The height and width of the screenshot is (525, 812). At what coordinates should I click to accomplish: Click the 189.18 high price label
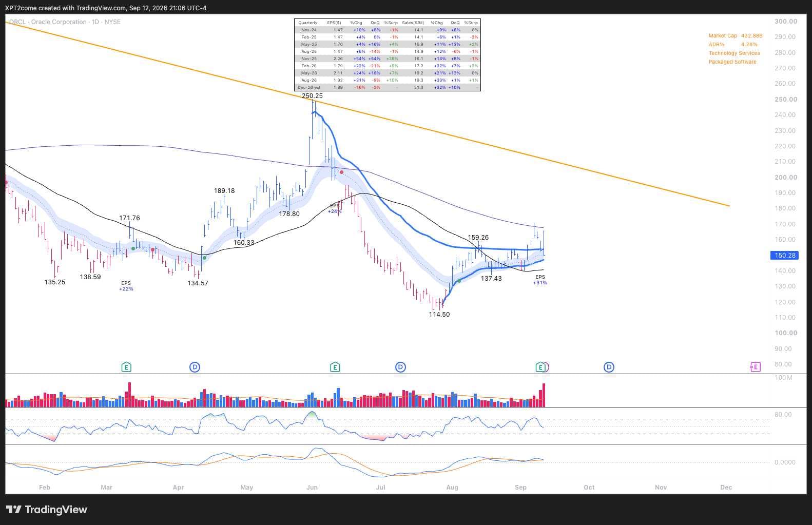pos(224,191)
